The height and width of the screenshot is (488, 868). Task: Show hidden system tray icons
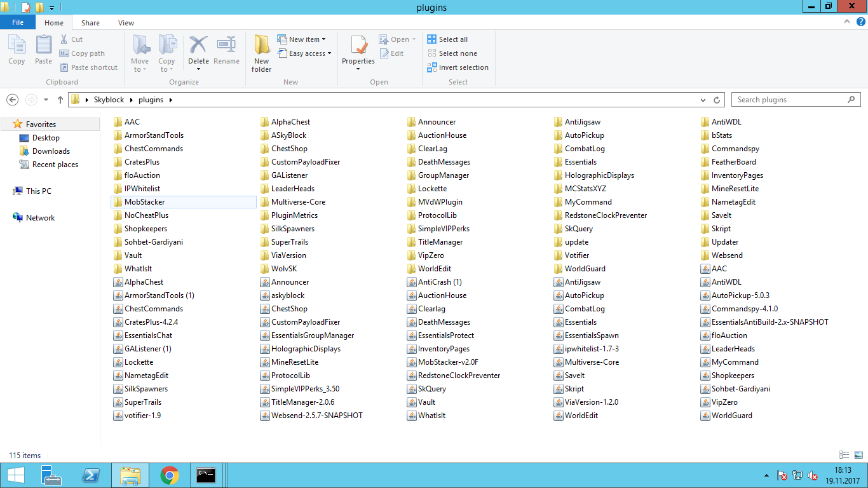(766, 475)
